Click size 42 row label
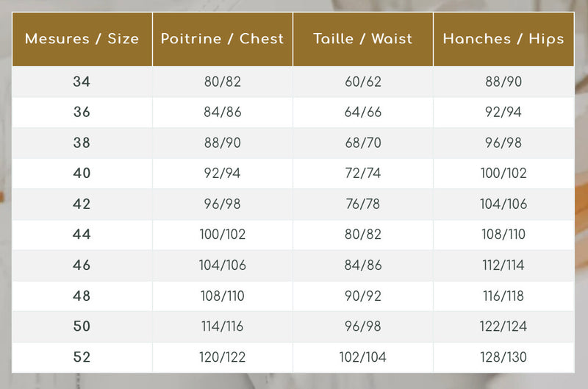 [x=82, y=204]
